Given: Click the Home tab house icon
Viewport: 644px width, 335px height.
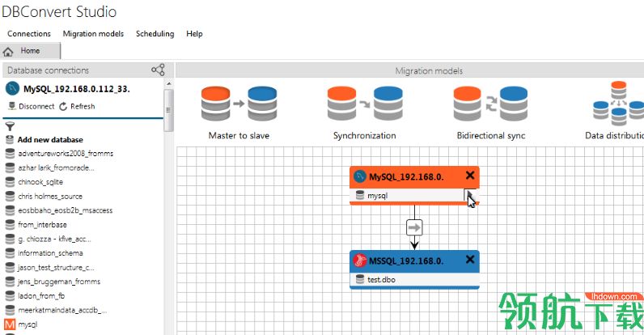Looking at the screenshot, I should pos(8,51).
